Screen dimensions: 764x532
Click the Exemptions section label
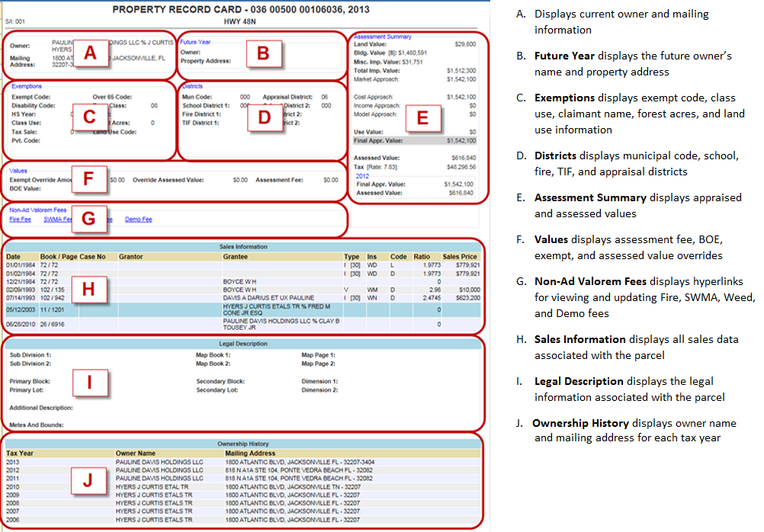(27, 86)
